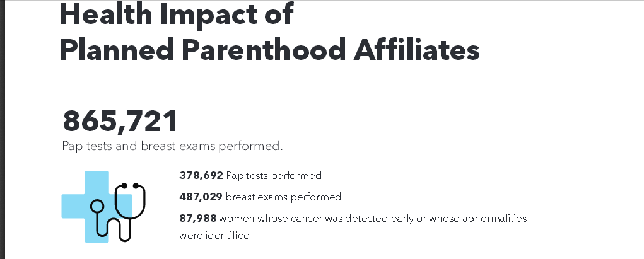Viewport: 644px width, 259px height.
Task: Click the "breast exams performed" text
Action: (283, 197)
